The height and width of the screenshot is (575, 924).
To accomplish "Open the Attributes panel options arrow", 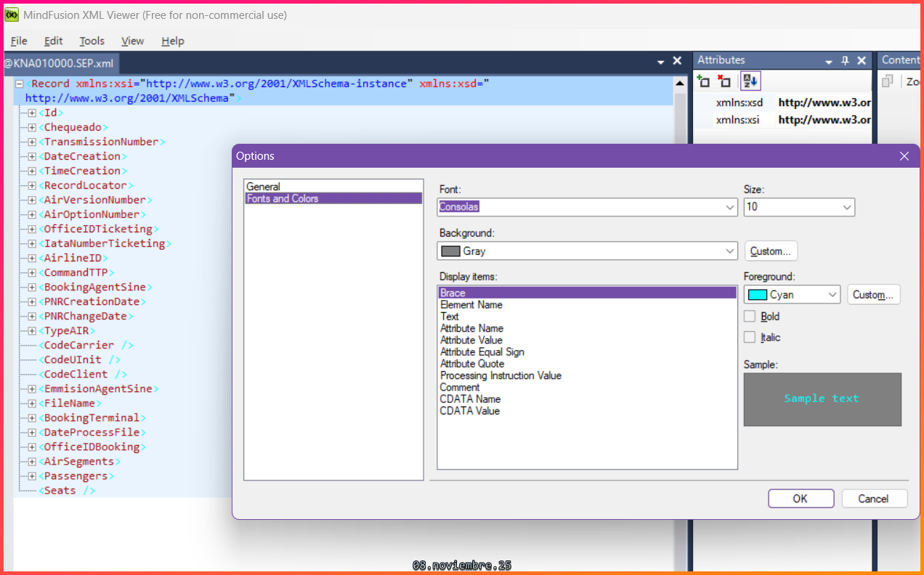I will (828, 61).
